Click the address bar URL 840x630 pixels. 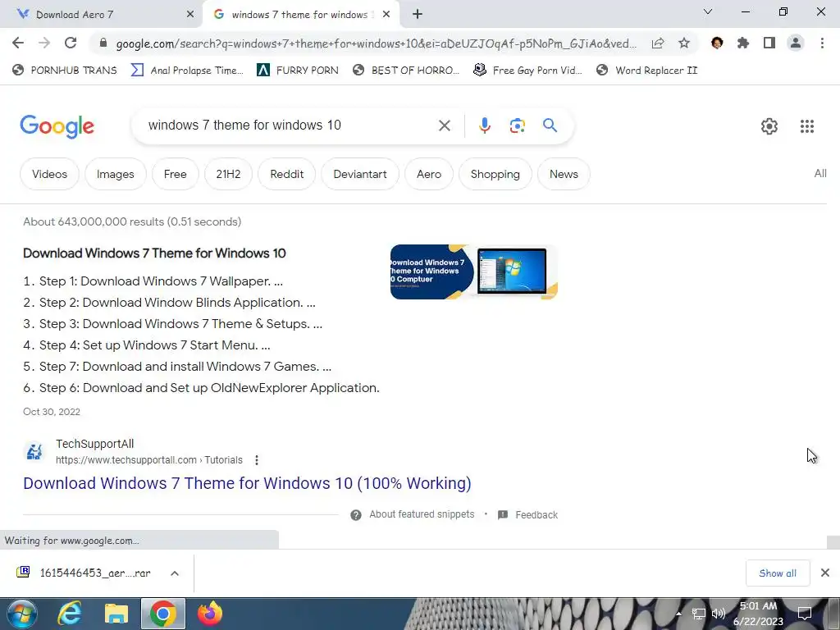click(x=376, y=43)
